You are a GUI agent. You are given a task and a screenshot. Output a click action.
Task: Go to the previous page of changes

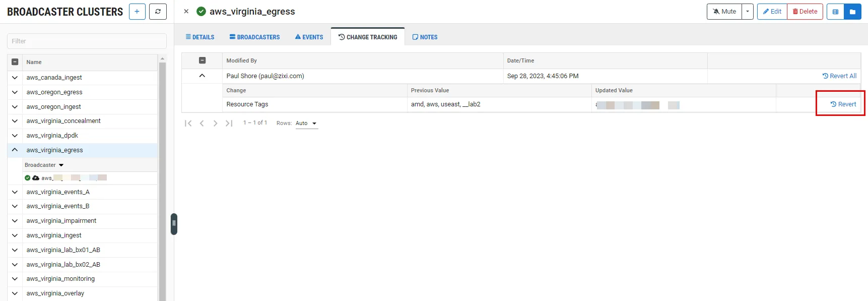[202, 123]
